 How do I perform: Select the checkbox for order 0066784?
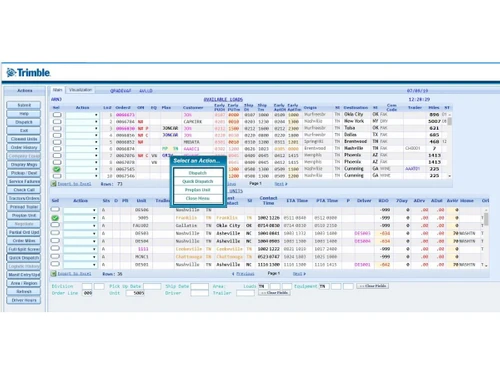point(57,122)
